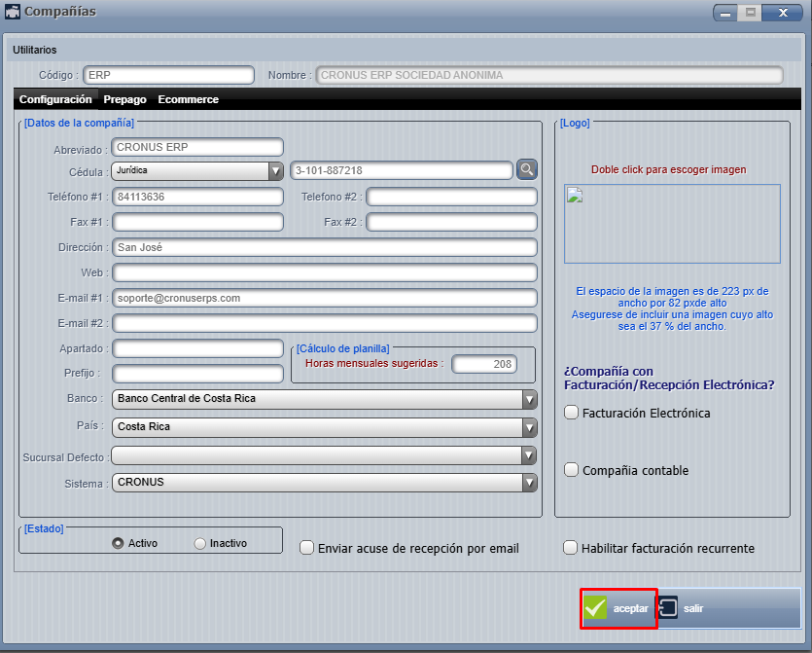Focus the Fax #2 field
812x653 pixels.
click(451, 222)
